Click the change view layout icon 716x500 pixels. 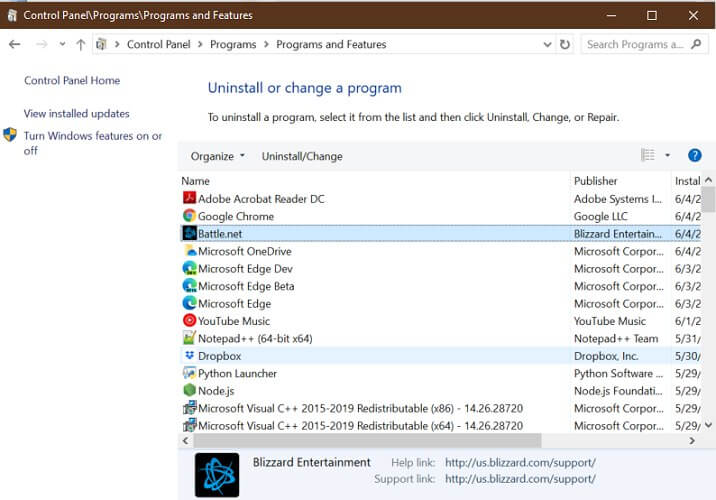(x=648, y=156)
